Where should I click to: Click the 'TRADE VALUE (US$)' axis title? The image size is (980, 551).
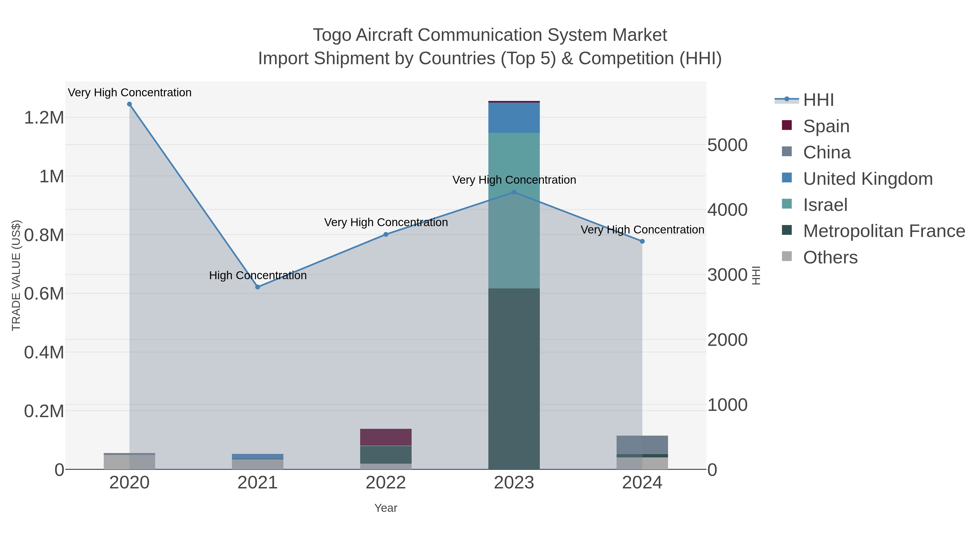16,275
